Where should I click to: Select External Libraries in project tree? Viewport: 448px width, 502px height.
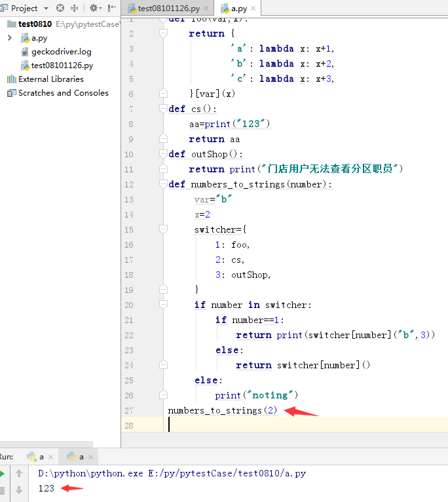pos(51,79)
